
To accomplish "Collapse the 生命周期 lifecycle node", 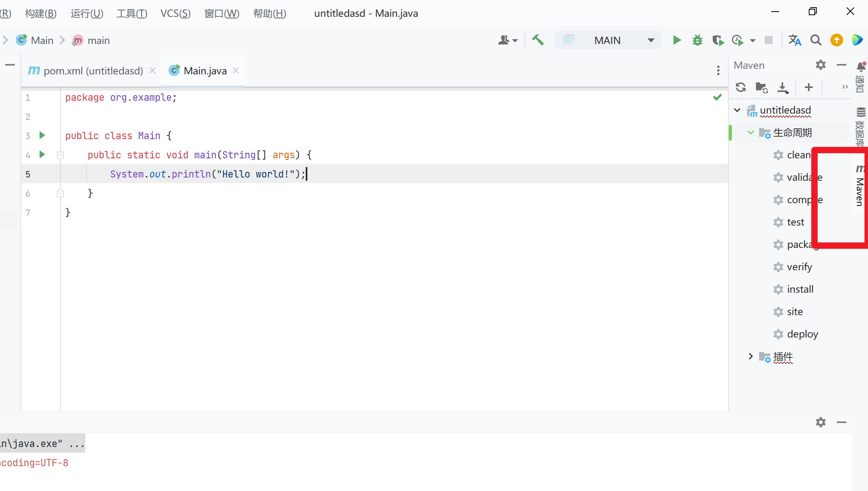I will (x=751, y=132).
